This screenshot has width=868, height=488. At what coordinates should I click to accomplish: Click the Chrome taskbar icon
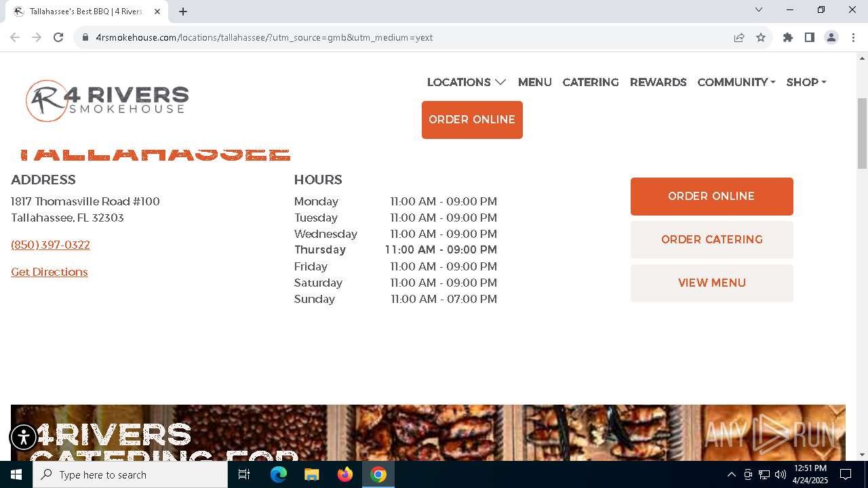(x=378, y=474)
